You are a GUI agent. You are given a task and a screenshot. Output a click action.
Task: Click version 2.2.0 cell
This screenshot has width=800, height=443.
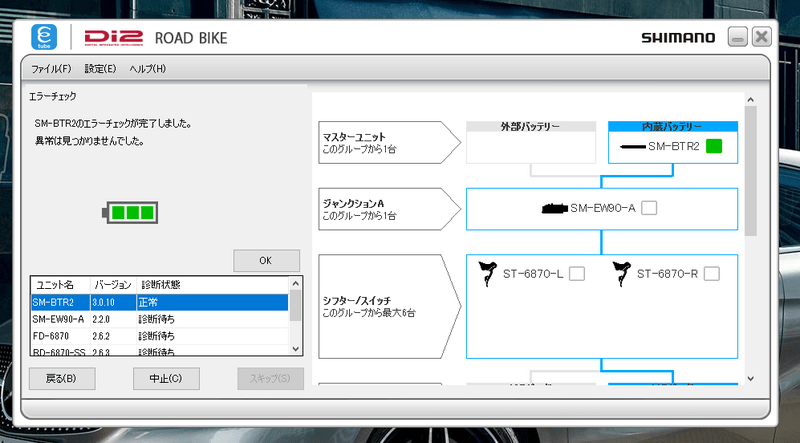113,319
